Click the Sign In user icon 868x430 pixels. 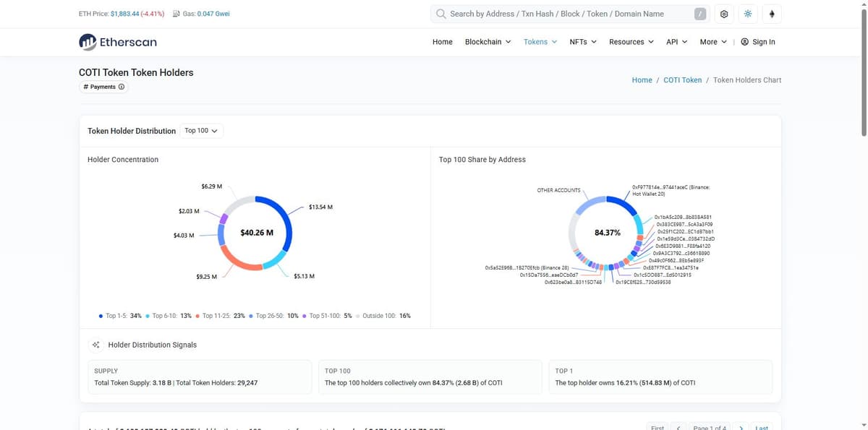click(x=745, y=42)
